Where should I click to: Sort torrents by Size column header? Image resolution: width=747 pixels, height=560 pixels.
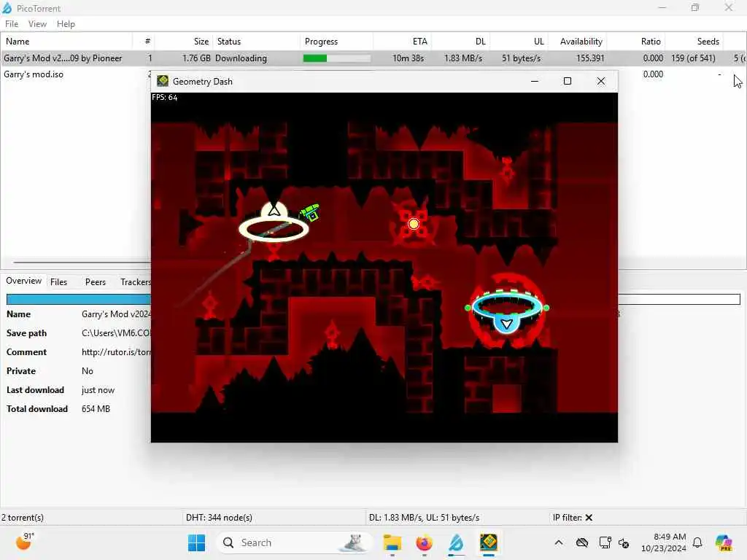183,42
